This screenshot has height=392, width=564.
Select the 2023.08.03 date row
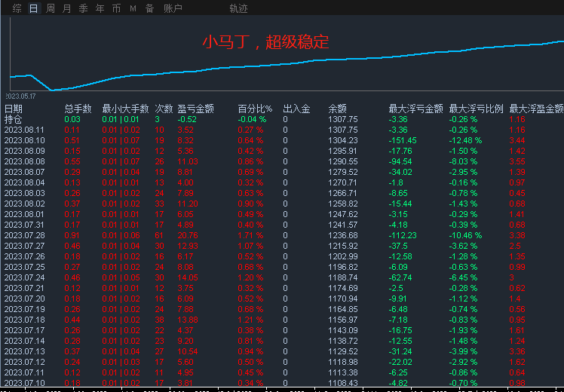[282, 193]
